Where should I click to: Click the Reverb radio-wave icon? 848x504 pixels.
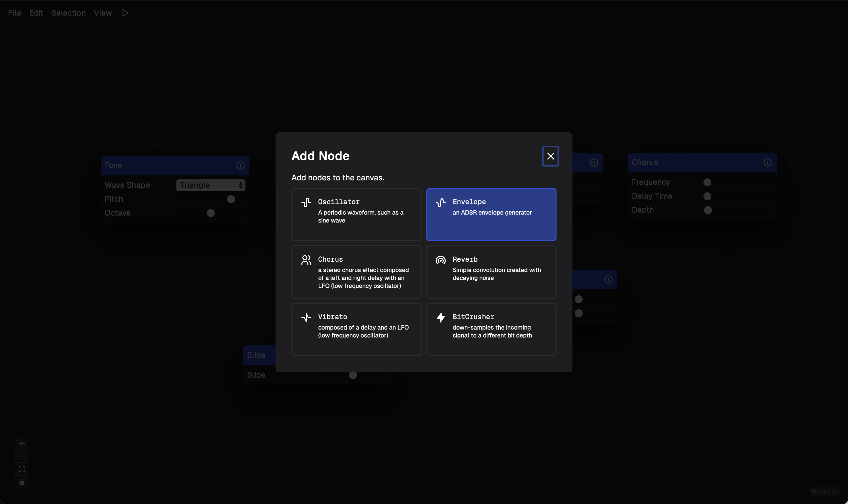(x=441, y=260)
